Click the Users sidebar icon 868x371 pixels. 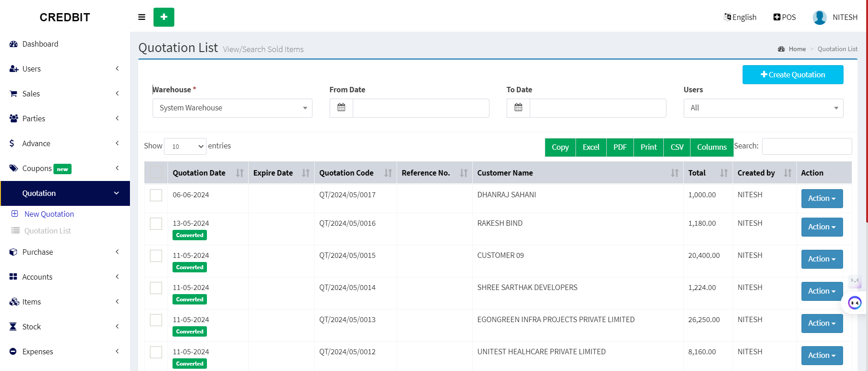(14, 69)
